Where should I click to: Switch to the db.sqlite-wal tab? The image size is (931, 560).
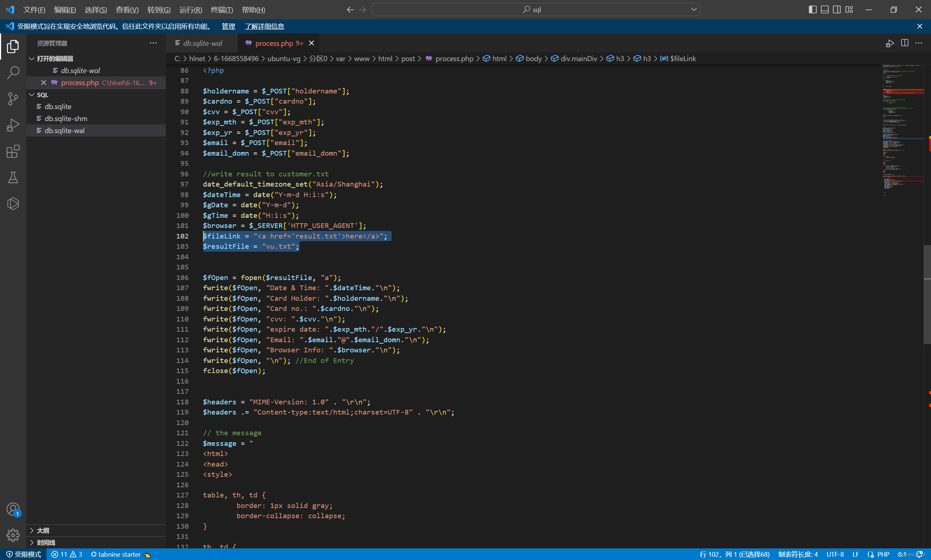(202, 43)
